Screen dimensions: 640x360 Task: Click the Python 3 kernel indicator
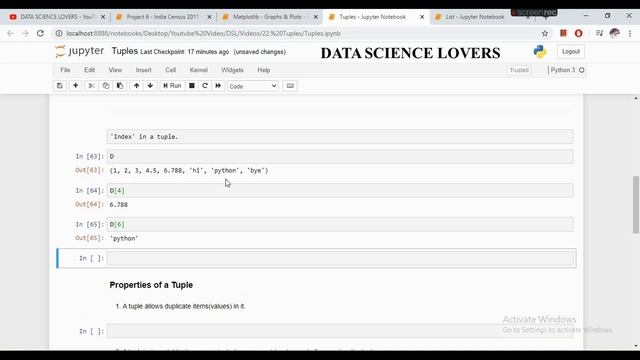coord(567,70)
